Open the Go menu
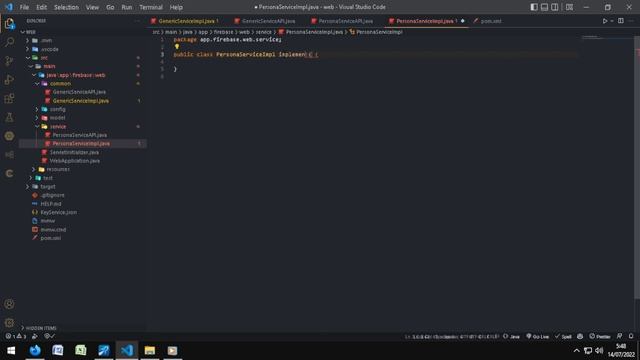This screenshot has height=360, width=640. (x=110, y=7)
